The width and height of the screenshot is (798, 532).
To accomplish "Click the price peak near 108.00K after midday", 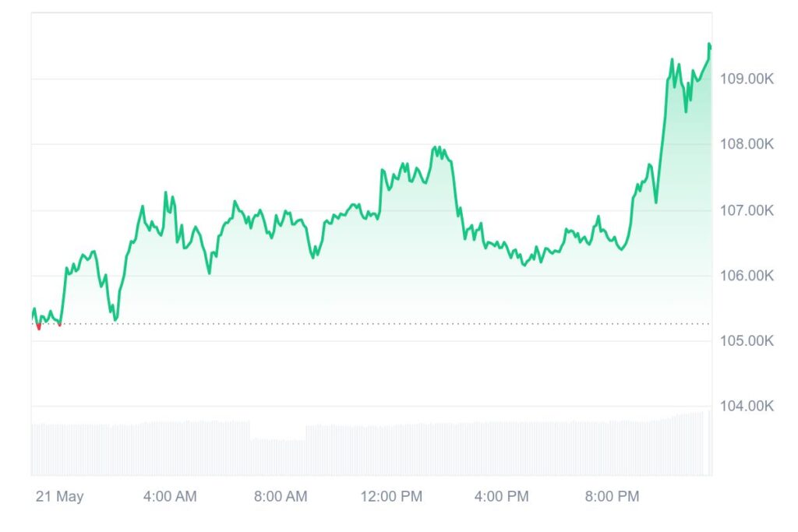I will (x=436, y=147).
